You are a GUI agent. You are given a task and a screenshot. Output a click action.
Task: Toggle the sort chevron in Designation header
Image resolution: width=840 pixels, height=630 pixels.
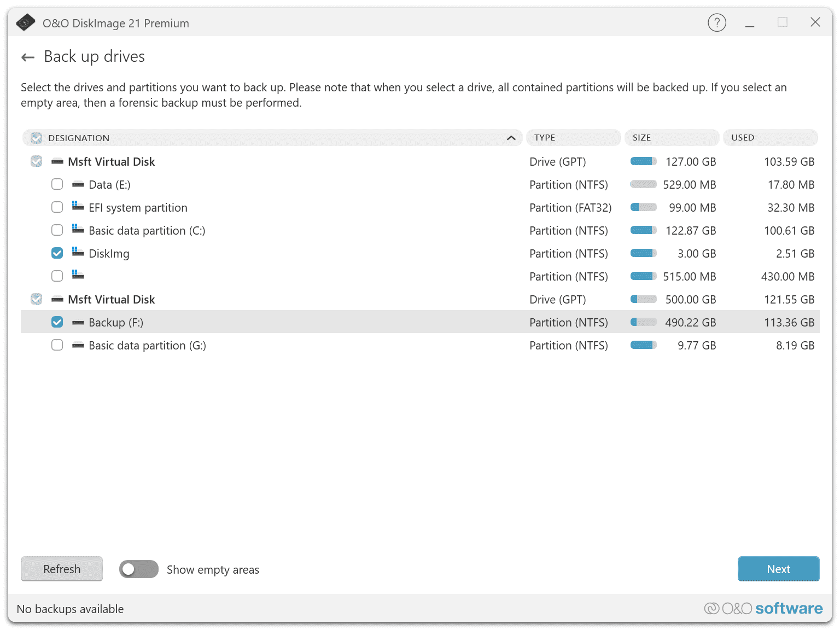coord(511,138)
